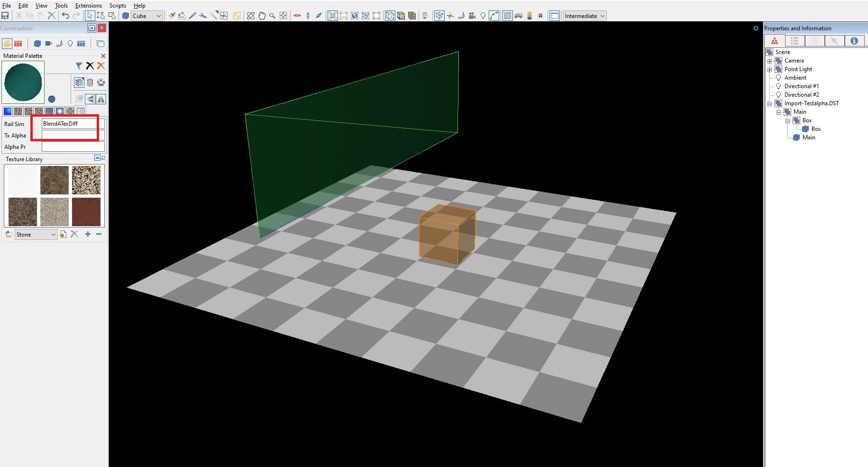Select the Ambient light entry
This screenshot has width=868, height=467.
[x=795, y=78]
